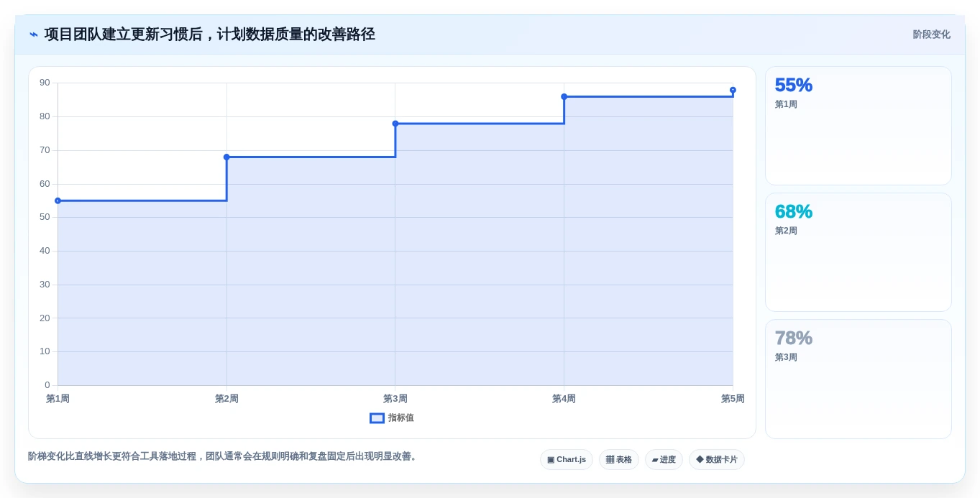This screenshot has height=498, width=980.
Task: Click the 第4周 x-axis label
Action: (x=564, y=399)
